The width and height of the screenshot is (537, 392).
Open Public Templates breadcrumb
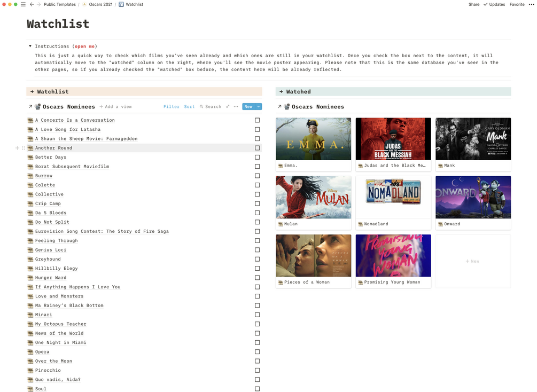pos(60,4)
